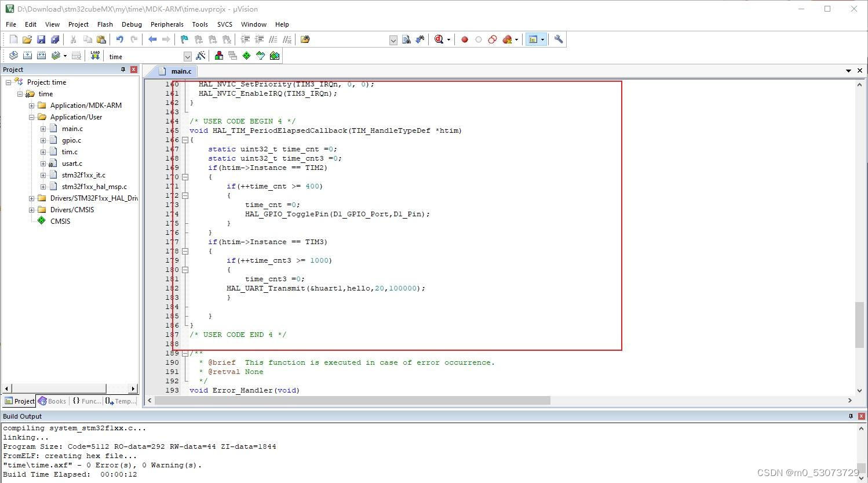Open the Pack Installer icon
This screenshot has width=868, height=483.
275,56
